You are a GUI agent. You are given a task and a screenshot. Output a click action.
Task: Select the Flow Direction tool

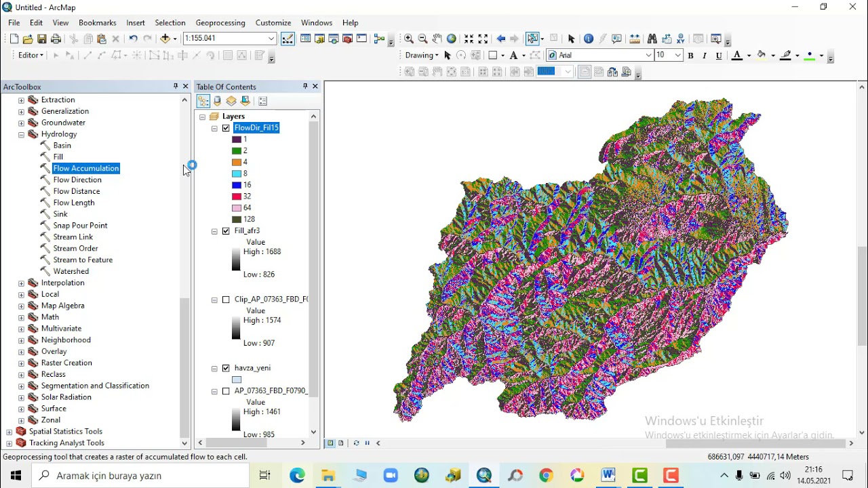coord(77,180)
